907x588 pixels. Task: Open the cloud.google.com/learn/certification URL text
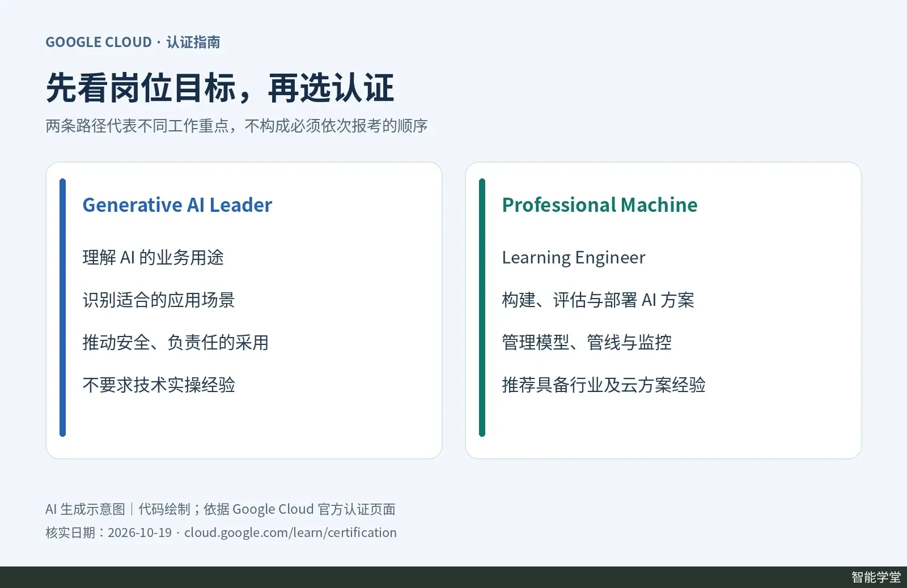tap(290, 533)
